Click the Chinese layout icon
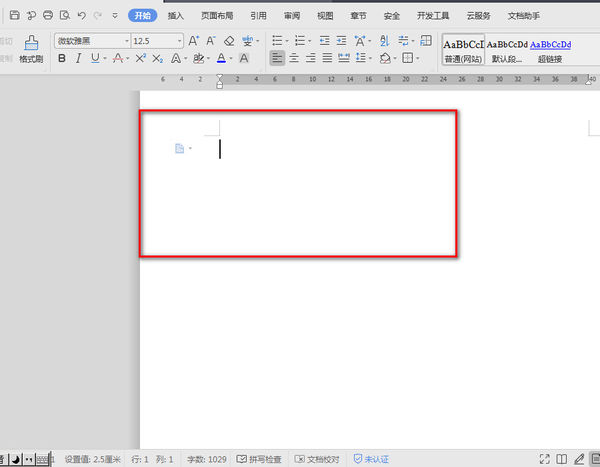Image resolution: width=600 pixels, height=467 pixels. (360, 41)
